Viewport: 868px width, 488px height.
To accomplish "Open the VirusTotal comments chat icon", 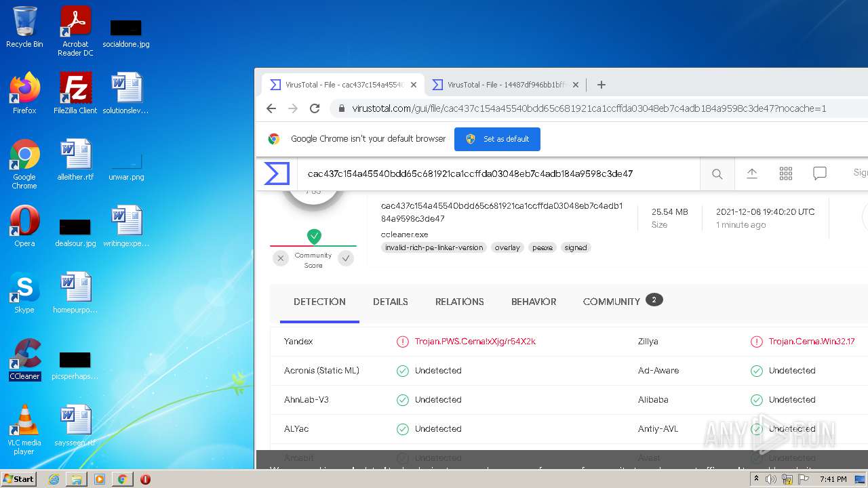I will [x=820, y=174].
